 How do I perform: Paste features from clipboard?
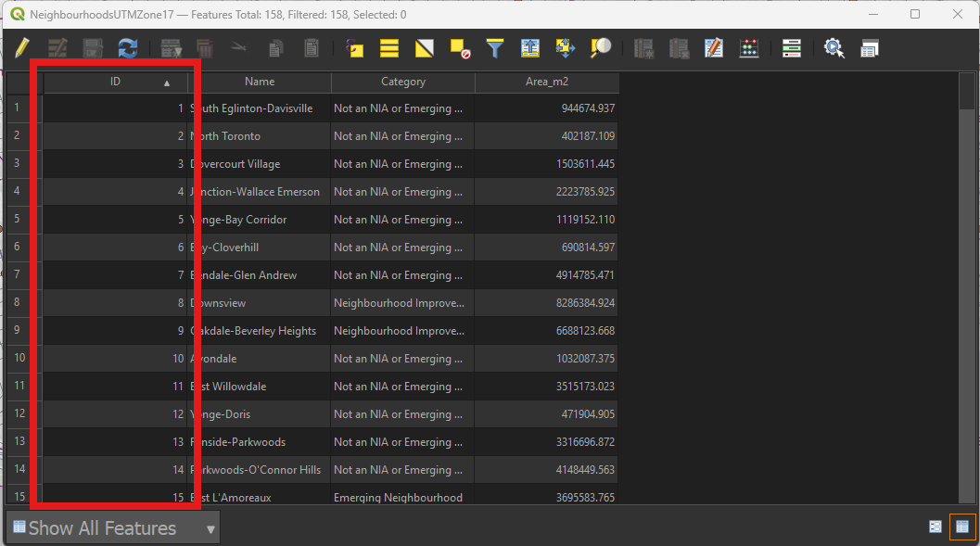[x=312, y=48]
